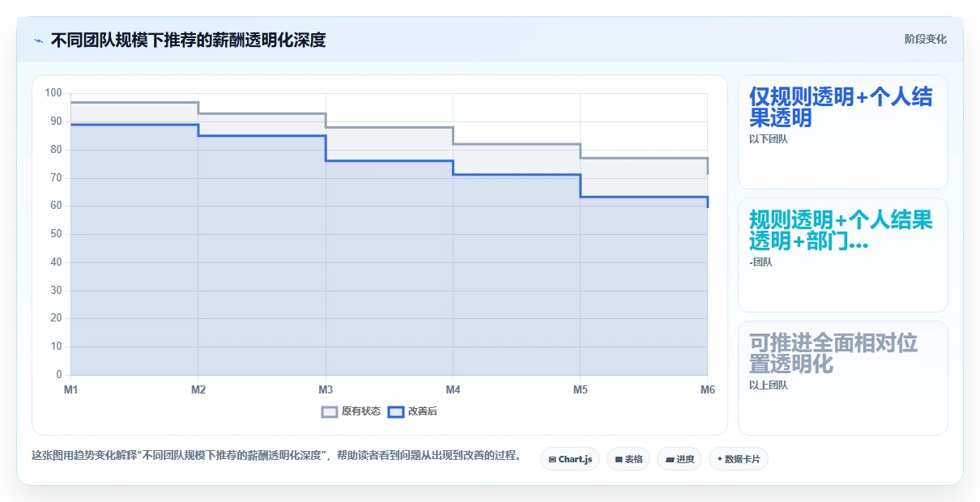The width and height of the screenshot is (980, 502).
Task: Select the 表格 tag
Action: coord(628,459)
